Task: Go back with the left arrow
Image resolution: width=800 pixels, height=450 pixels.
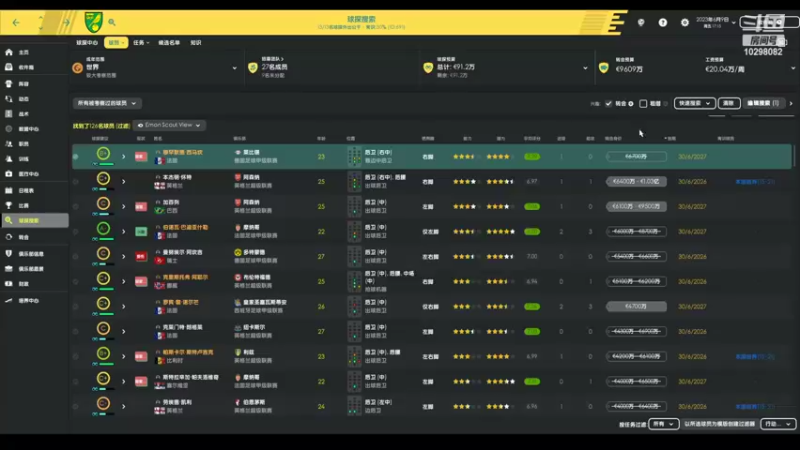Action: click(x=16, y=22)
